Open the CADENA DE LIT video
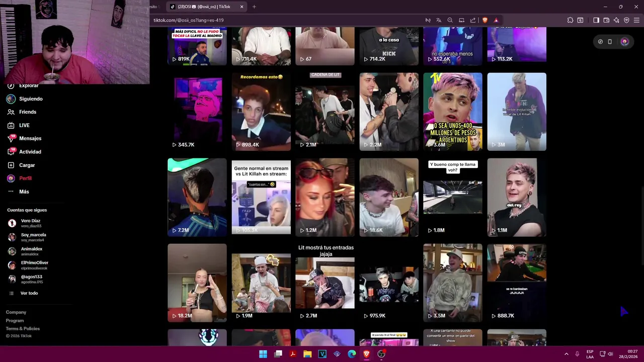 325,112
